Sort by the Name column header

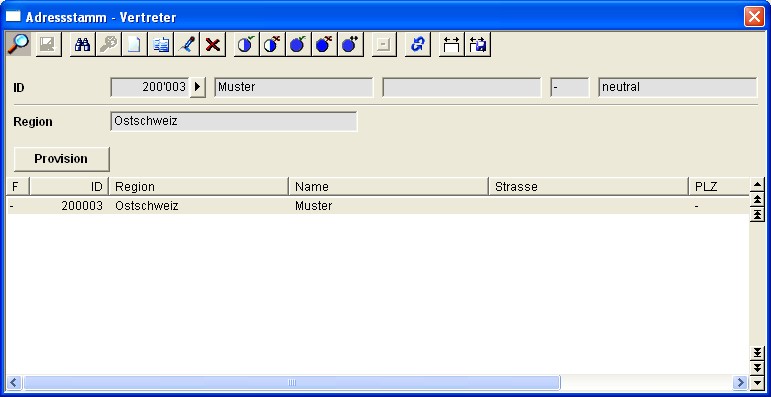click(388, 186)
